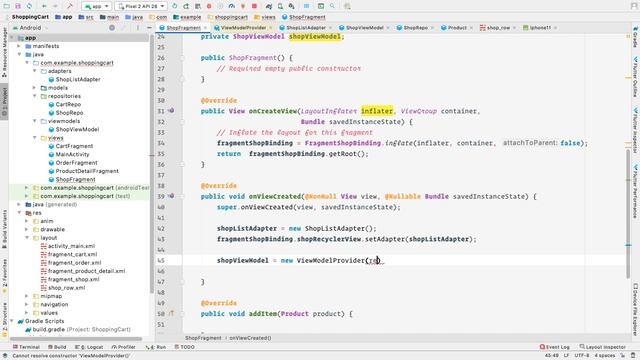Open the Android project view dropdown
The width and height of the screenshot is (640, 360).
[x=30, y=28]
